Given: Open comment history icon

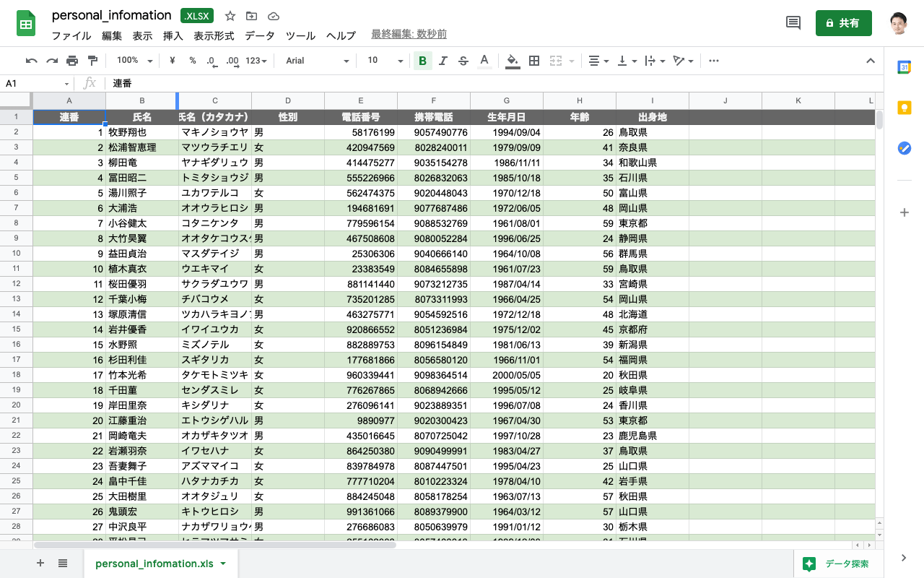Looking at the screenshot, I should pos(793,23).
